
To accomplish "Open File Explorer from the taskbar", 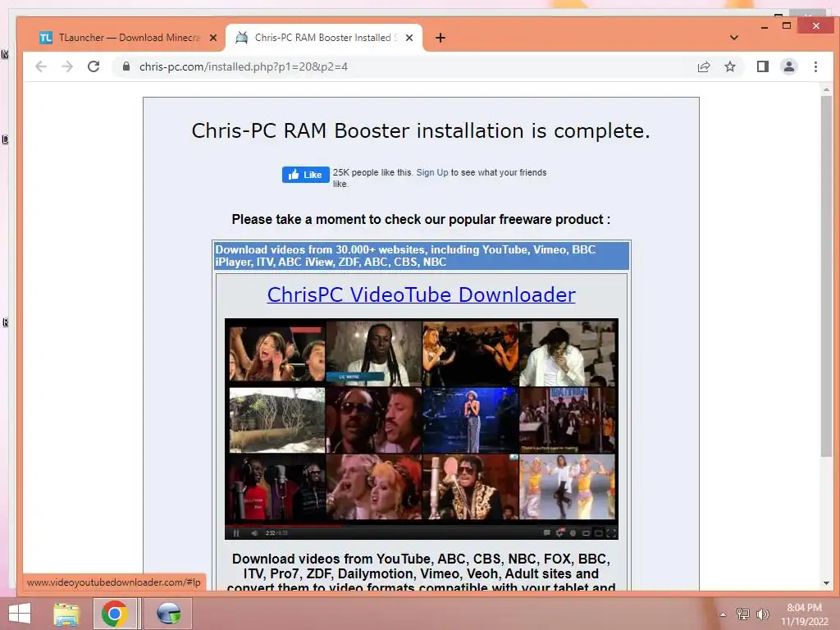I will (66, 614).
